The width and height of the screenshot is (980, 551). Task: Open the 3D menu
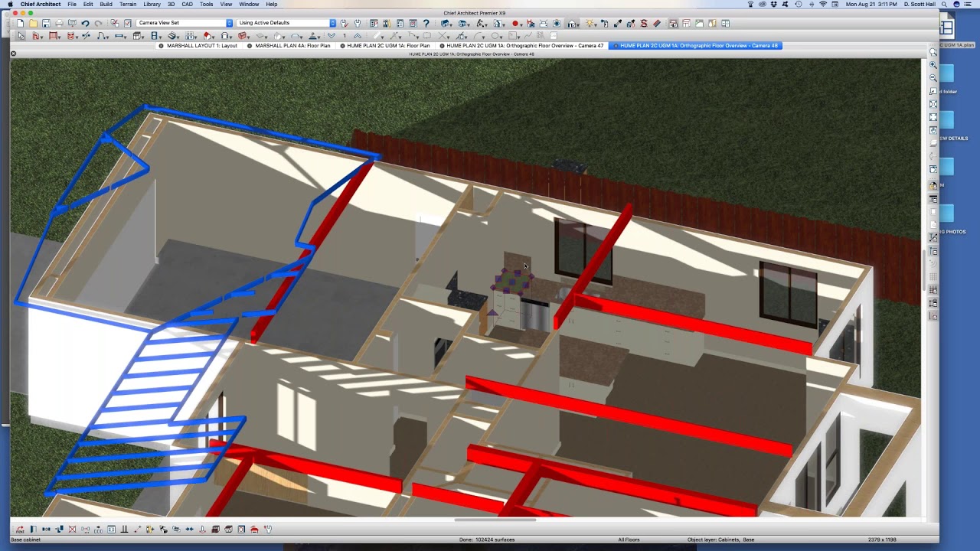(171, 5)
